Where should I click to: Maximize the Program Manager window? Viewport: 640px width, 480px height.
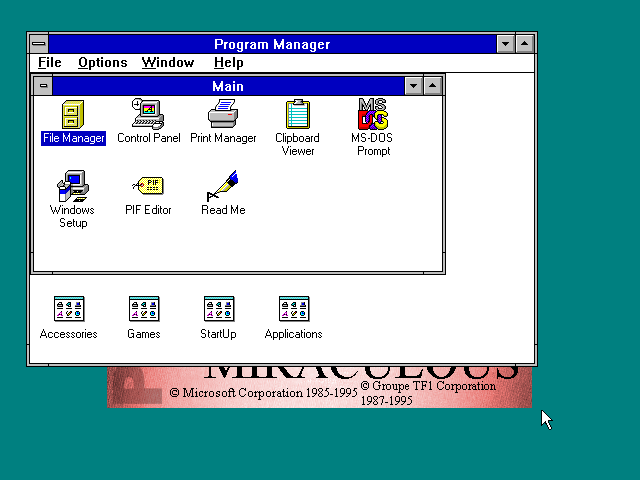[x=524, y=44]
